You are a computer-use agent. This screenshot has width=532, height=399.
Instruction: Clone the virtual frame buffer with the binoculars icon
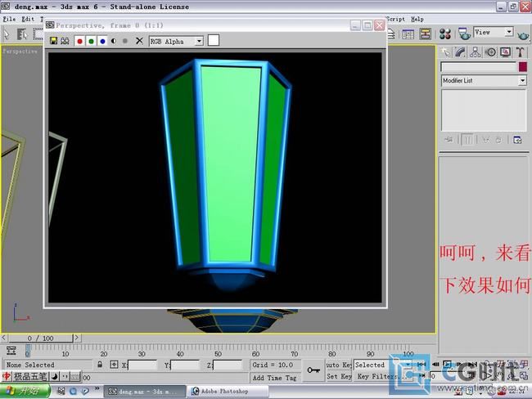tap(65, 41)
